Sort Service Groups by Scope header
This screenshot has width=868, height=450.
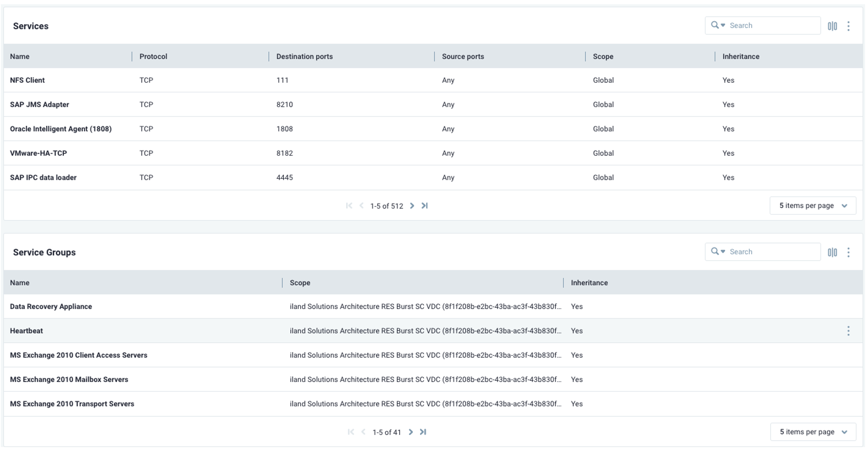pos(300,283)
